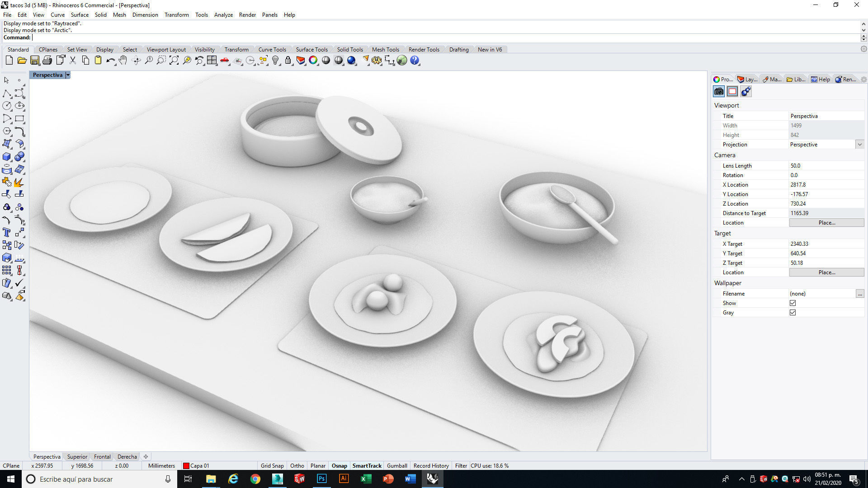Image resolution: width=868 pixels, height=488 pixels.
Task: Select the Pan view hand tool
Action: pos(123,61)
